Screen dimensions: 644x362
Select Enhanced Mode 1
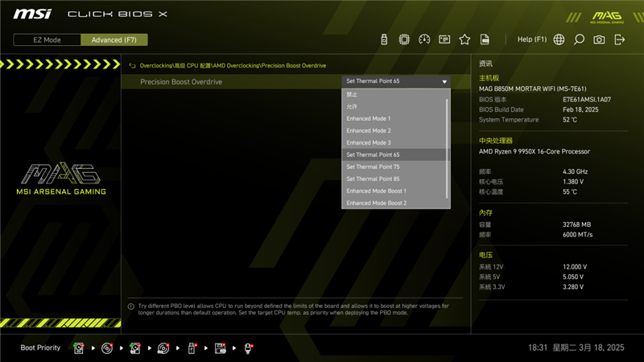coord(394,118)
